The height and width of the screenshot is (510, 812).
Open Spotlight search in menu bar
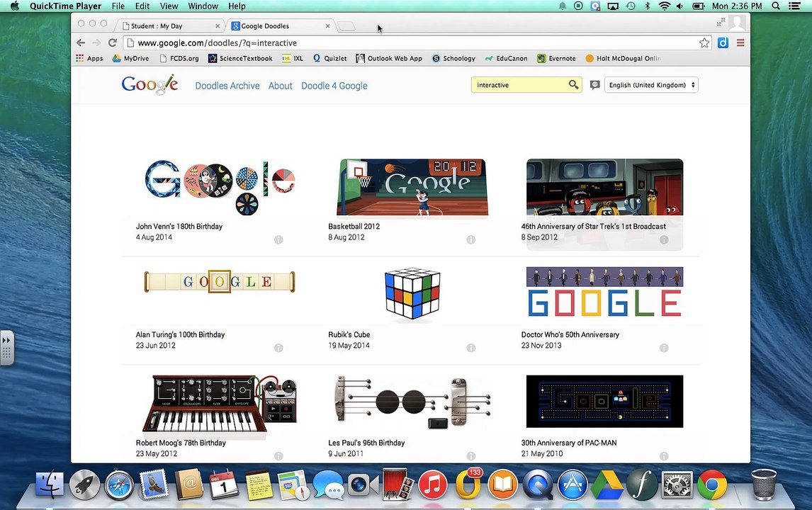[x=776, y=6]
